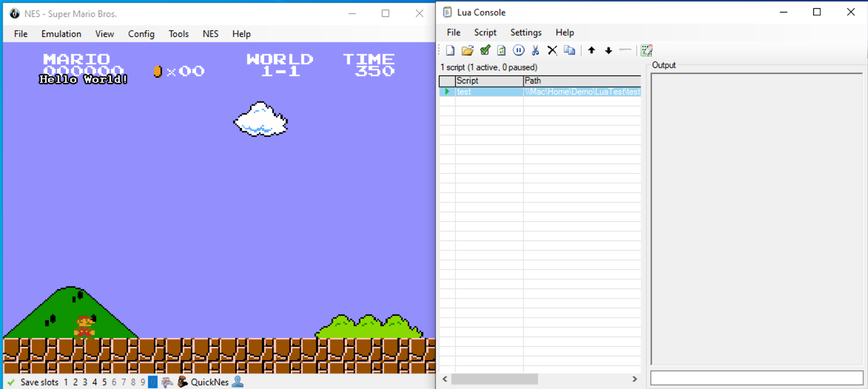The height and width of the screenshot is (389, 868).
Task: Click Open Script folder icon
Action: point(468,50)
